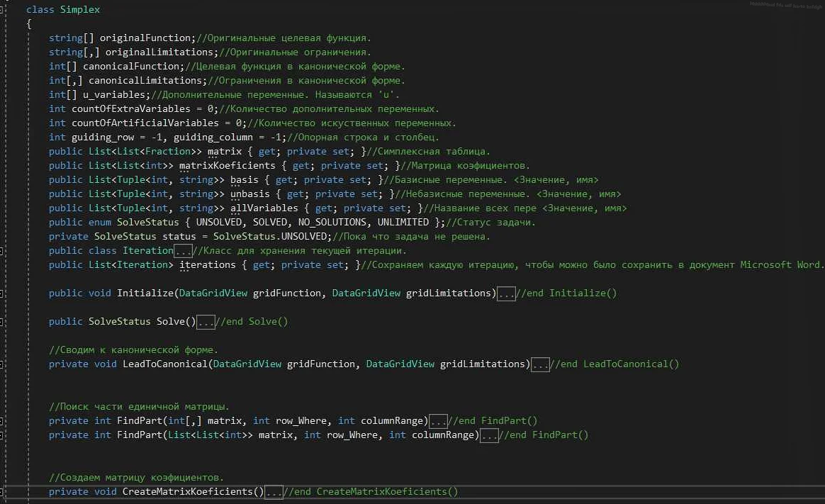The image size is (825, 504).
Task: Expand collapsed LeadToCanonical method body
Action: (x=540, y=364)
